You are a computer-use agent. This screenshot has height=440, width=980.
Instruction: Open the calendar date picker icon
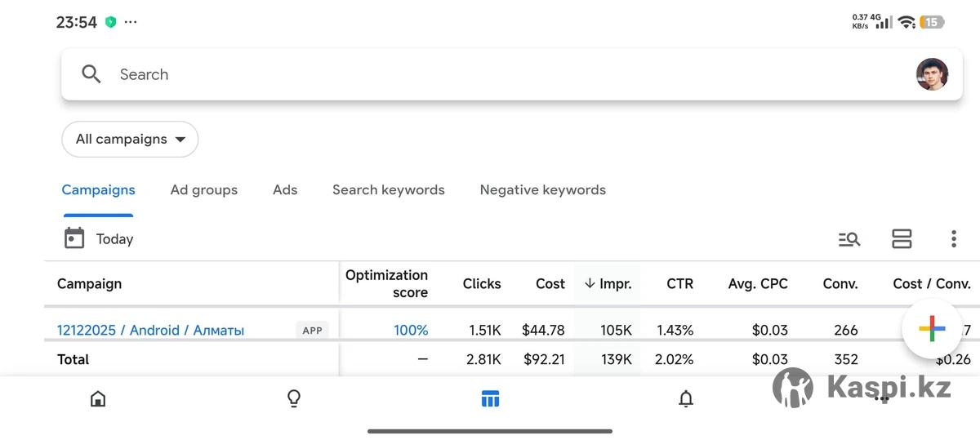pyautogui.click(x=74, y=238)
